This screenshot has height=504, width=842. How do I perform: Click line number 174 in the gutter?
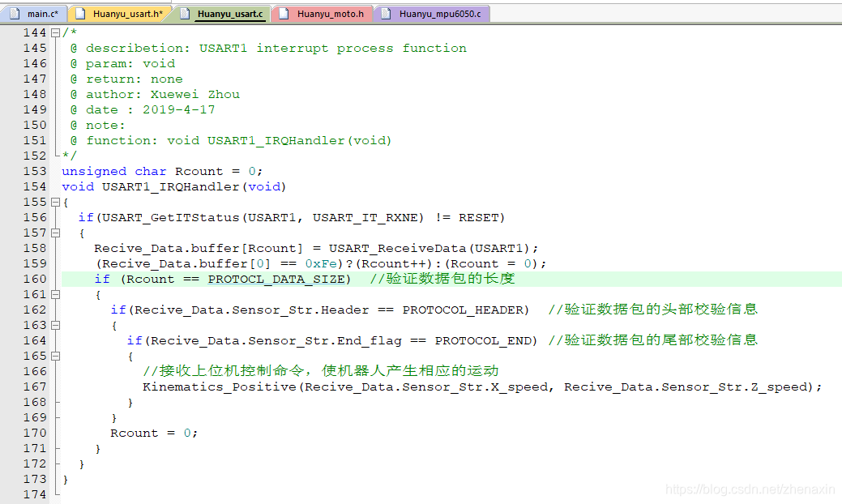35,494
